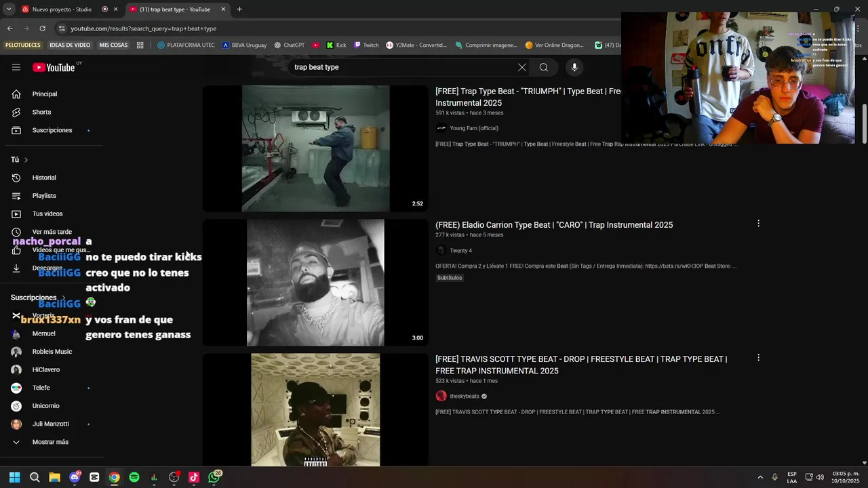This screenshot has height=488, width=868.
Task: Run search with the magnifier button
Action: click(544, 67)
